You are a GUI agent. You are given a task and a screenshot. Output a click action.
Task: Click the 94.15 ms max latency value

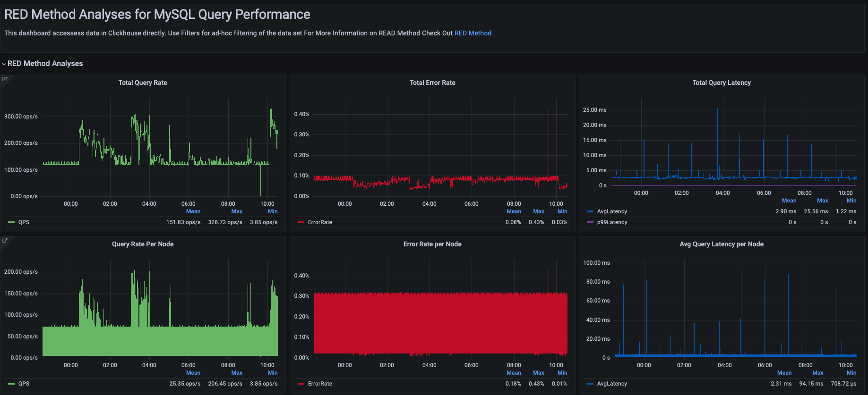pos(811,384)
